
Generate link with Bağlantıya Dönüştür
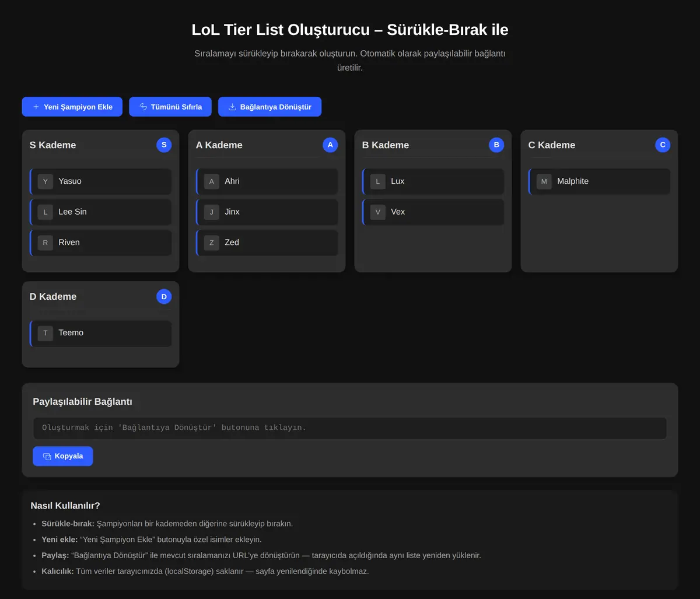[269, 107]
